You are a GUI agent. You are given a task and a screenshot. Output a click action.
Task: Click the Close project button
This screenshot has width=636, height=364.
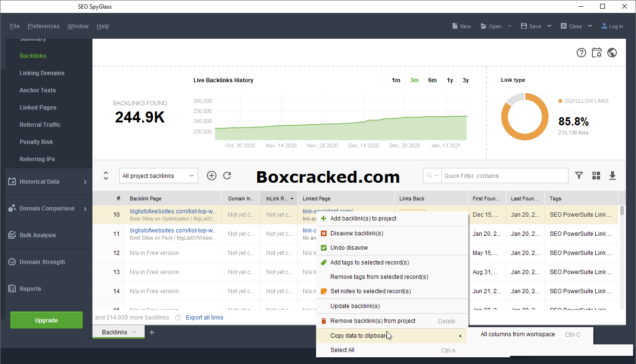click(x=571, y=26)
